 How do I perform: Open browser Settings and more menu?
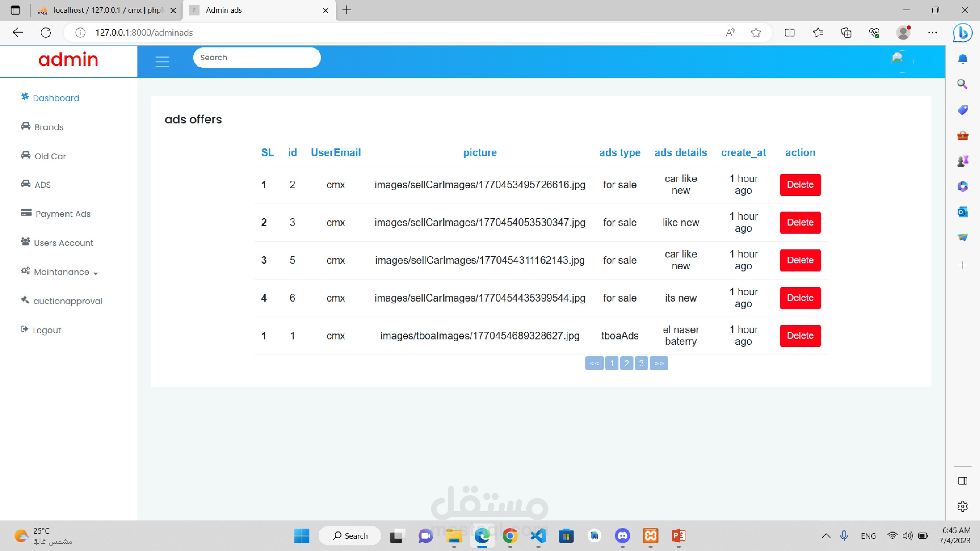pyautogui.click(x=932, y=33)
